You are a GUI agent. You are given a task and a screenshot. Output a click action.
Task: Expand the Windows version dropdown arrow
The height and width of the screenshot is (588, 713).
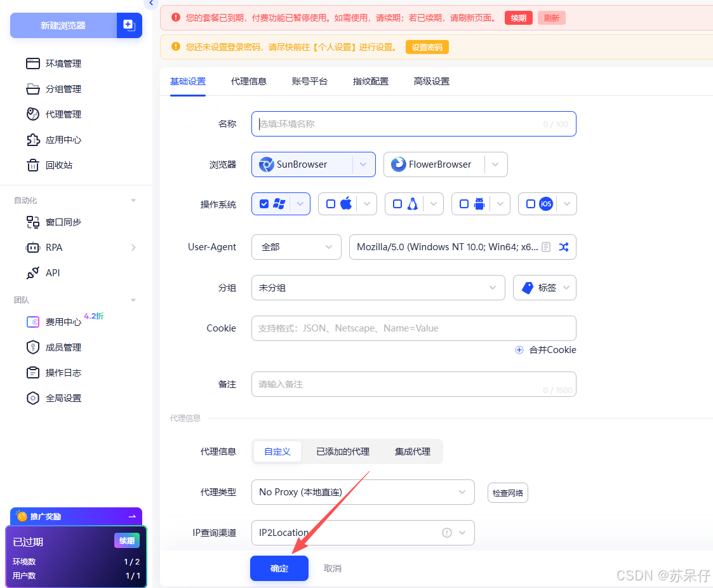coord(300,204)
